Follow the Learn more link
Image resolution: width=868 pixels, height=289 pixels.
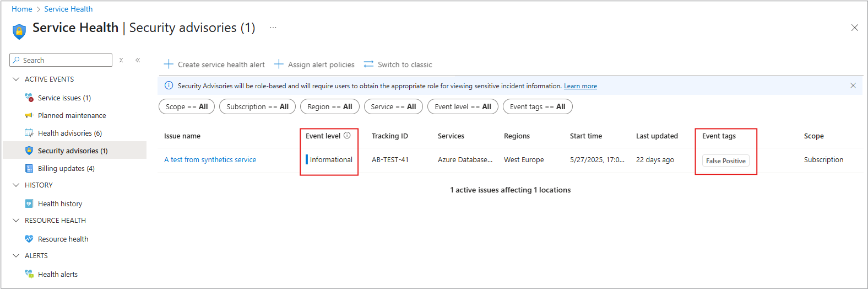coord(581,86)
